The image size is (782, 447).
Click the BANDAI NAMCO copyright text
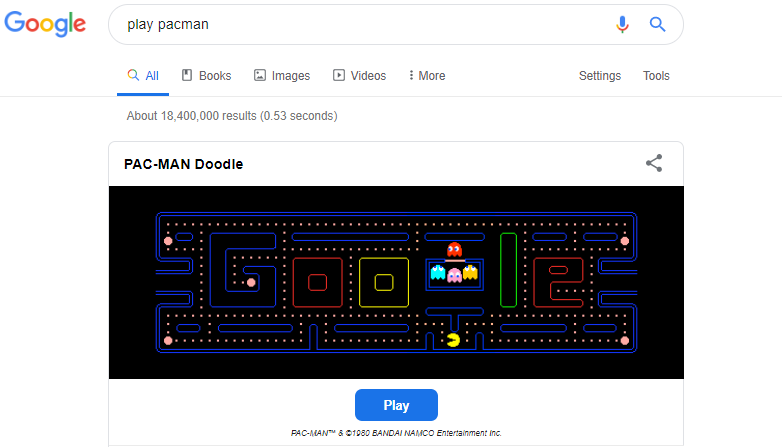(x=396, y=433)
